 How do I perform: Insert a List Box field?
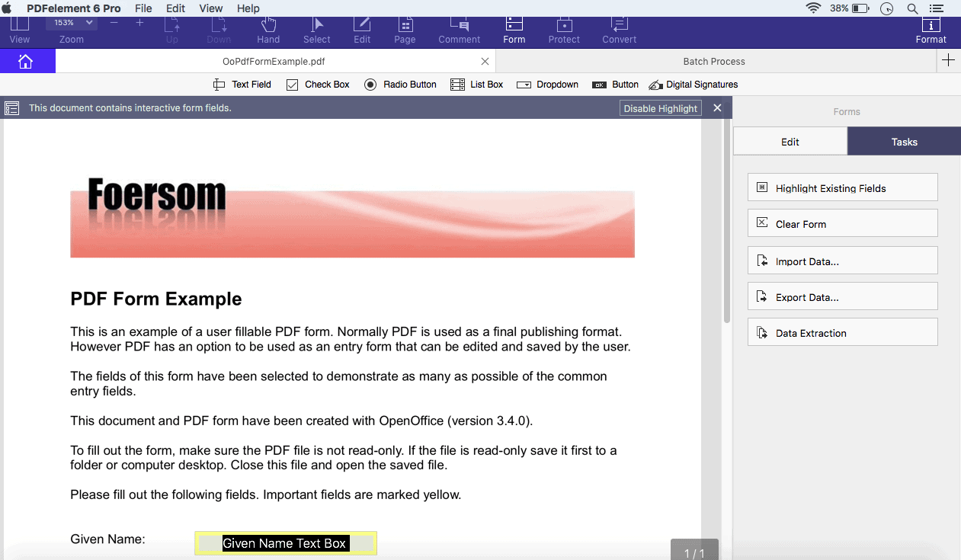pyautogui.click(x=477, y=85)
